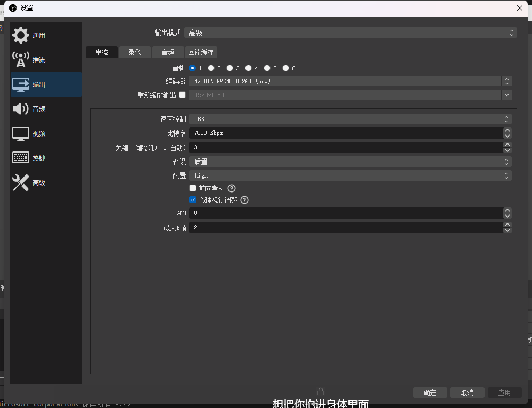The width and height of the screenshot is (532, 408).
Task: Enable the 前向考虑 checkbox
Action: click(193, 188)
